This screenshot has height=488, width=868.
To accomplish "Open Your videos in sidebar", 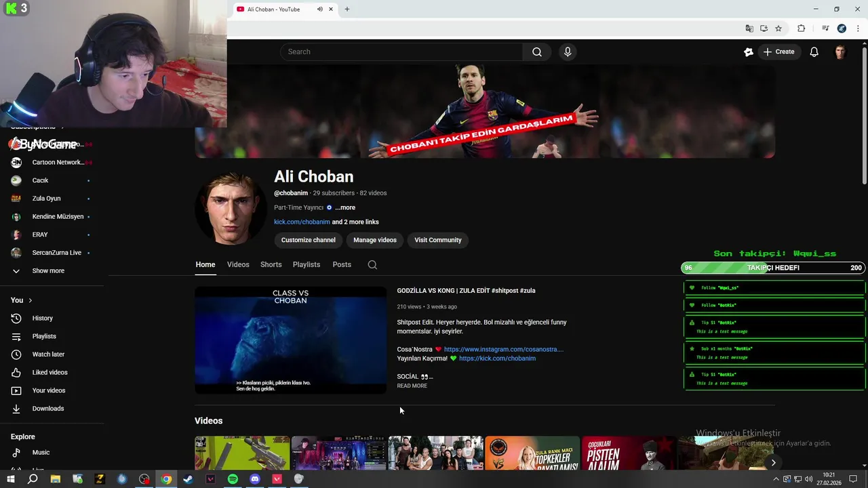I will (49, 391).
